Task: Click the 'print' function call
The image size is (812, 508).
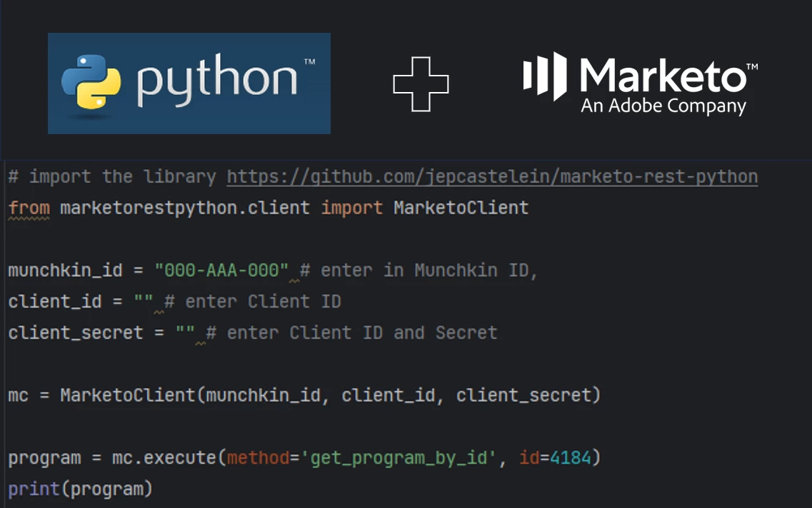Action: 34,489
